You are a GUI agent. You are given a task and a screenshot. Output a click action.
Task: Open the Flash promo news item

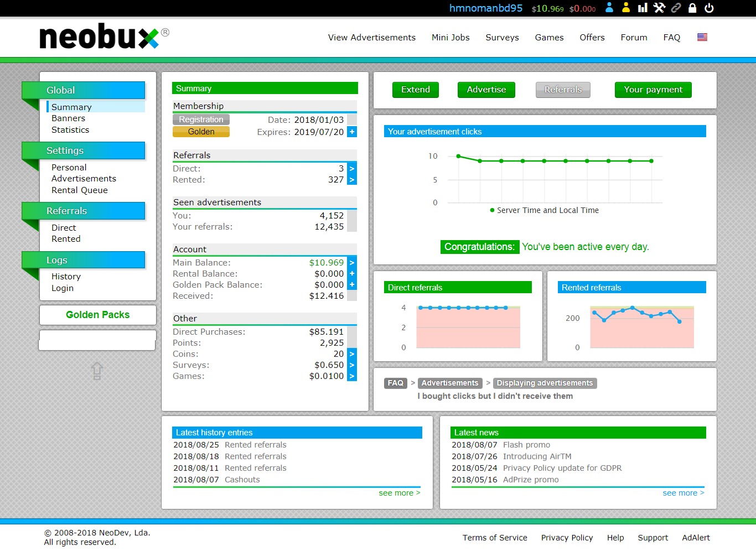(x=526, y=445)
